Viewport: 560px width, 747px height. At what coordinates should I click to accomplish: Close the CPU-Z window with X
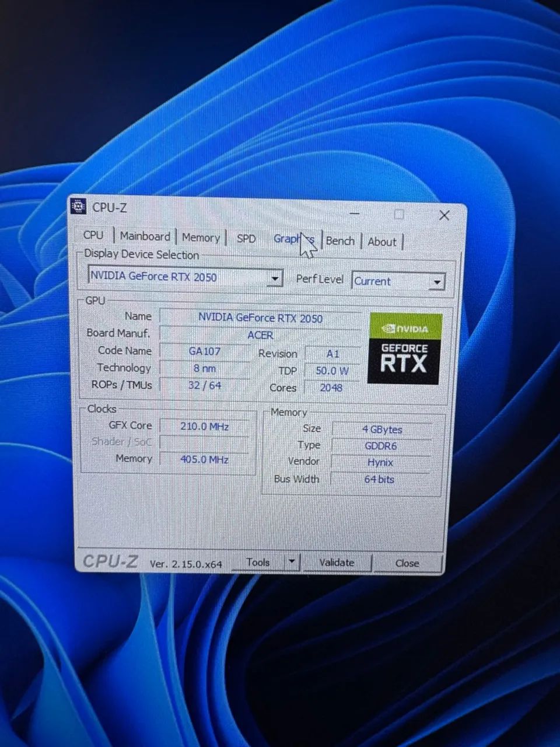point(444,215)
